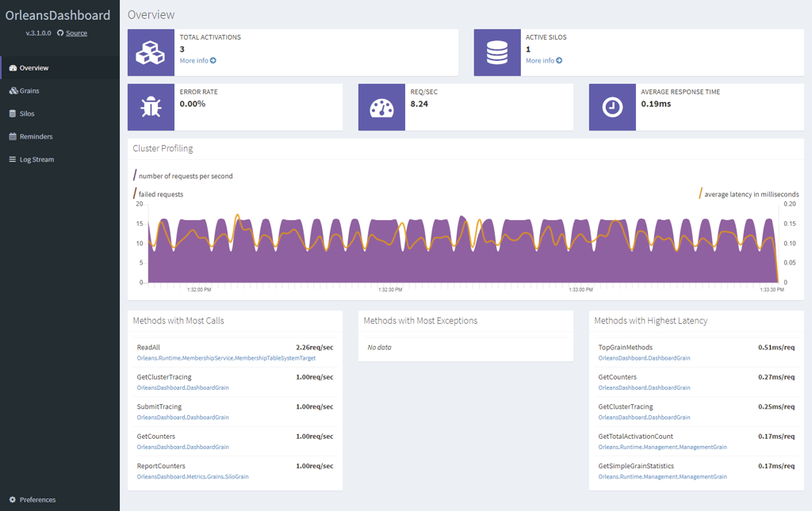This screenshot has width=812, height=511.
Task: Open the Source link below the version number
Action: (x=76, y=33)
